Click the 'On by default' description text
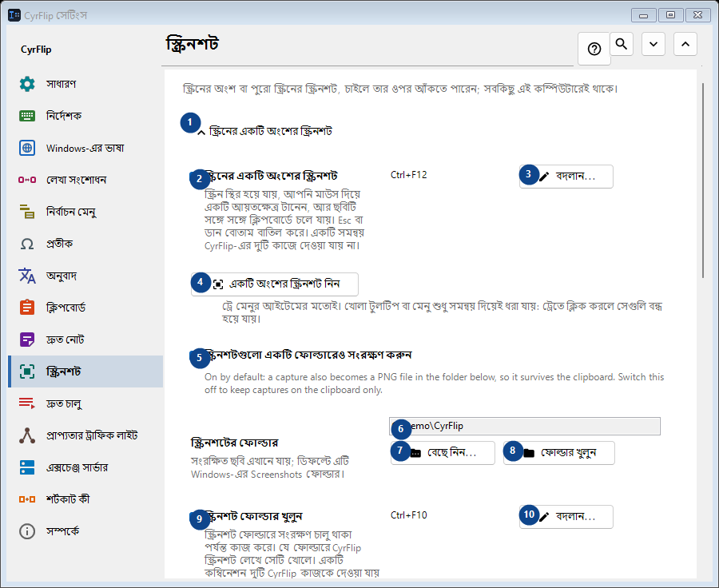 (x=434, y=383)
